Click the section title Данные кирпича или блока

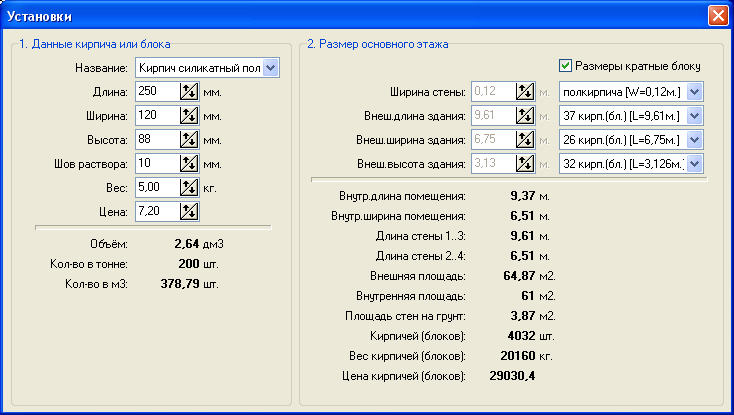pos(95,44)
